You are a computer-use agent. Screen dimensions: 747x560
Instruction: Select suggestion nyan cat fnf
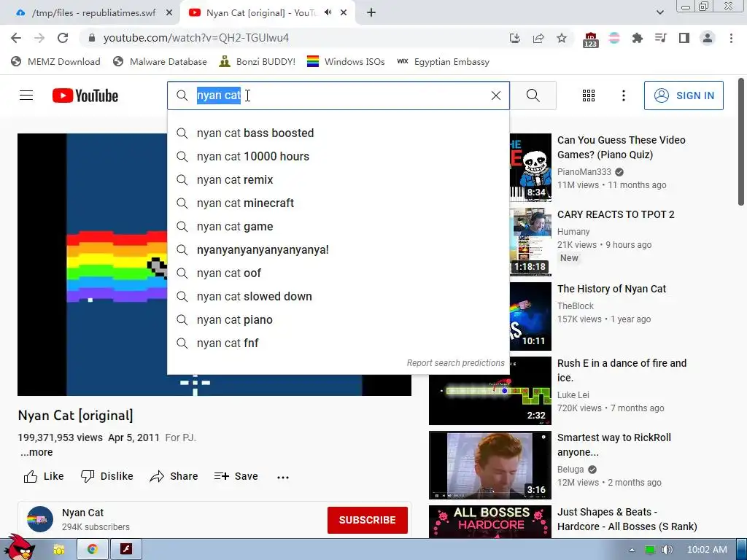coord(338,343)
